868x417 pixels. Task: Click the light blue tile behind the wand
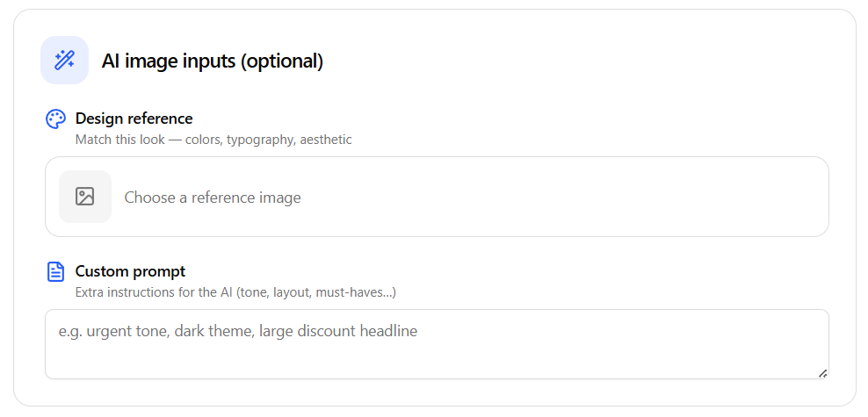pyautogui.click(x=64, y=60)
